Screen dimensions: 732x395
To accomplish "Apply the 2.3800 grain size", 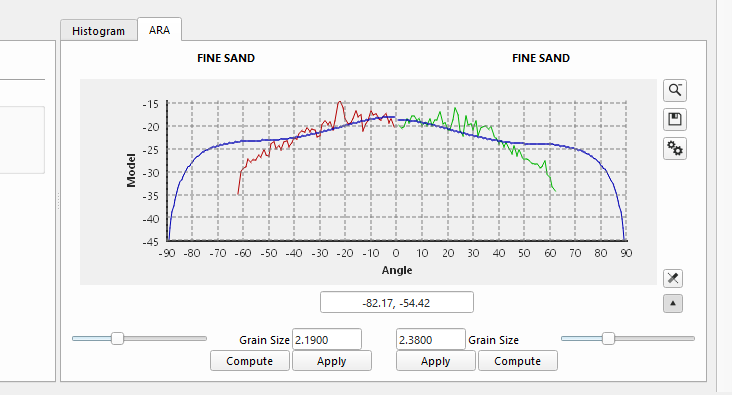I will [x=436, y=361].
